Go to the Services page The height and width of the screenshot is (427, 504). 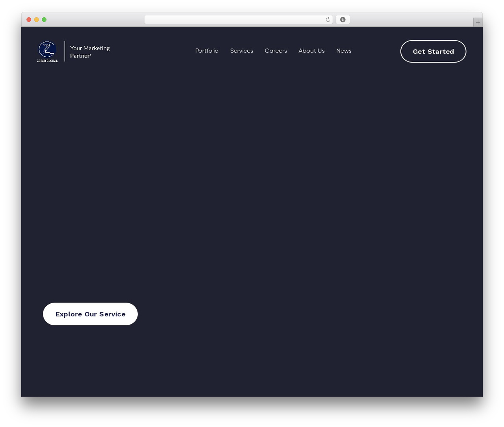(x=242, y=51)
